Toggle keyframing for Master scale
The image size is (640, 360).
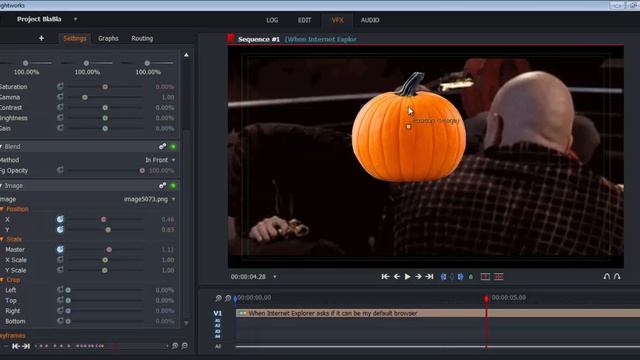pos(60,249)
